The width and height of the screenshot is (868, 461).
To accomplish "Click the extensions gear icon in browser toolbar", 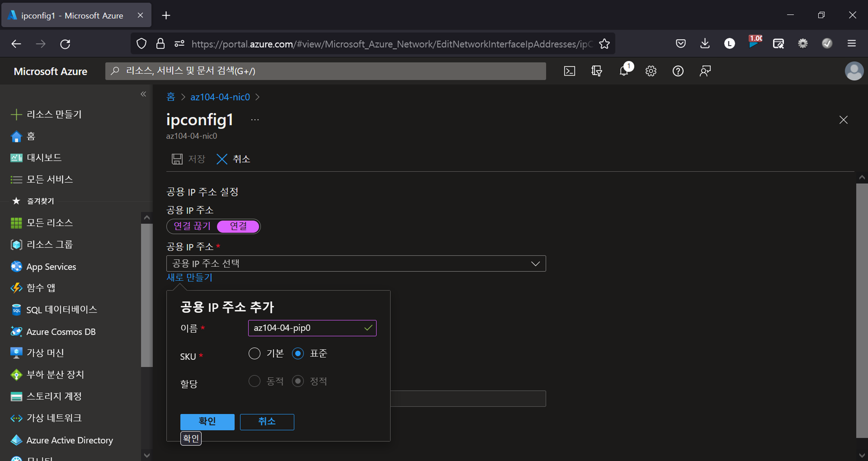I will point(803,43).
